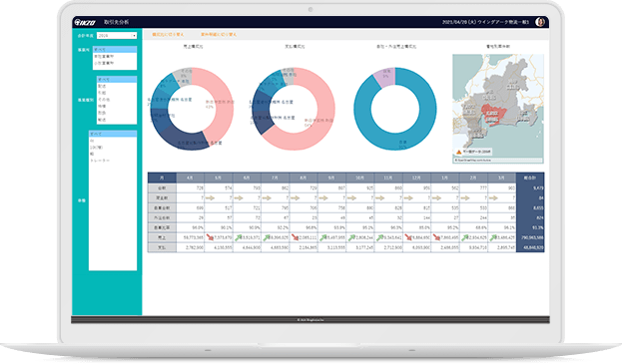Click the 10月 column header
622x364 pixels.
pos(360,178)
